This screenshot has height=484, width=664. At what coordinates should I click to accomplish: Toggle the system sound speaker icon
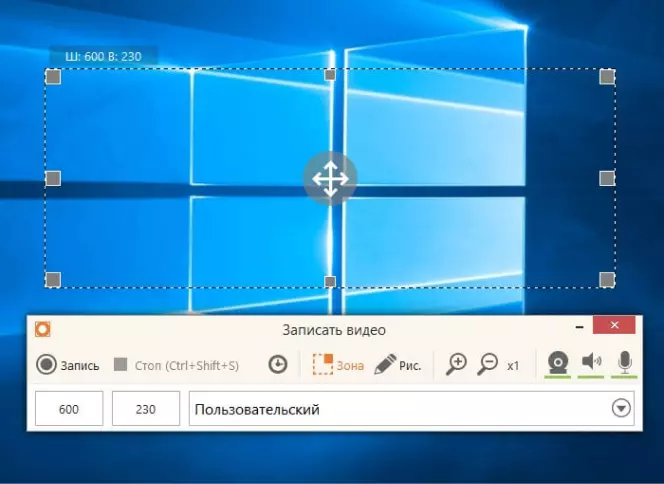point(591,364)
